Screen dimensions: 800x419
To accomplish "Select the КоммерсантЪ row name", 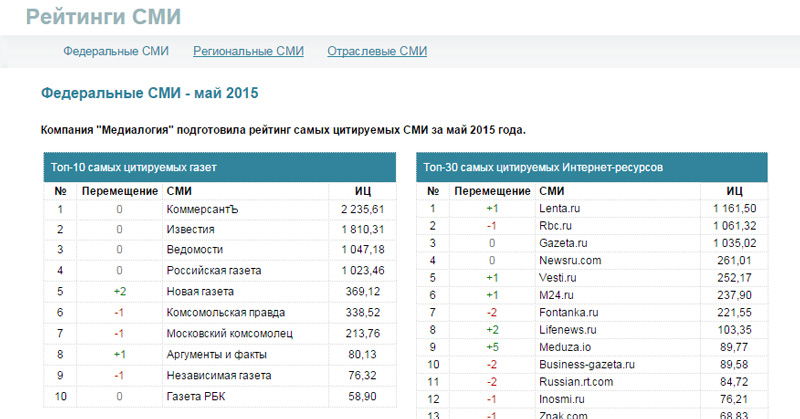I will tap(203, 210).
